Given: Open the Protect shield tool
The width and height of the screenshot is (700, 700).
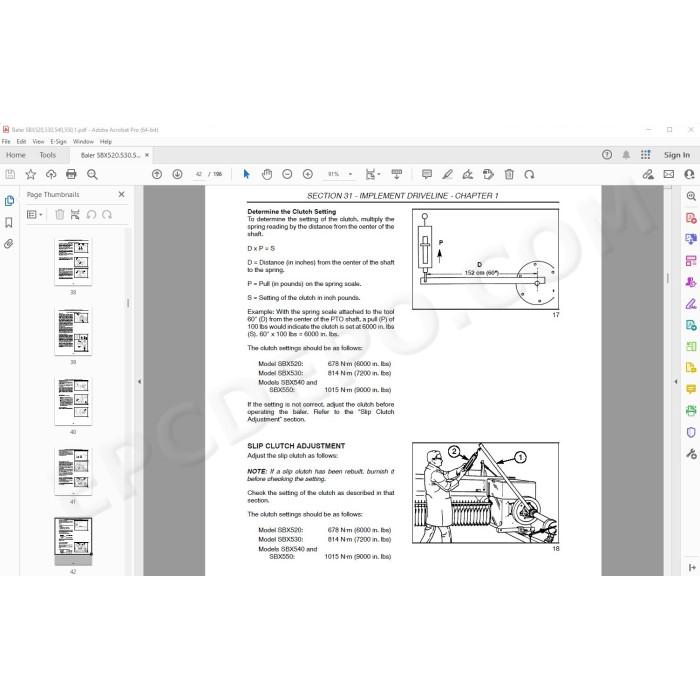Looking at the screenshot, I should pyautogui.click(x=691, y=432).
